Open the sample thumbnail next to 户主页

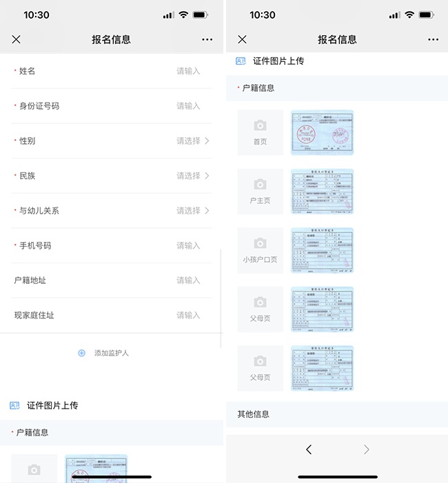coord(323,192)
